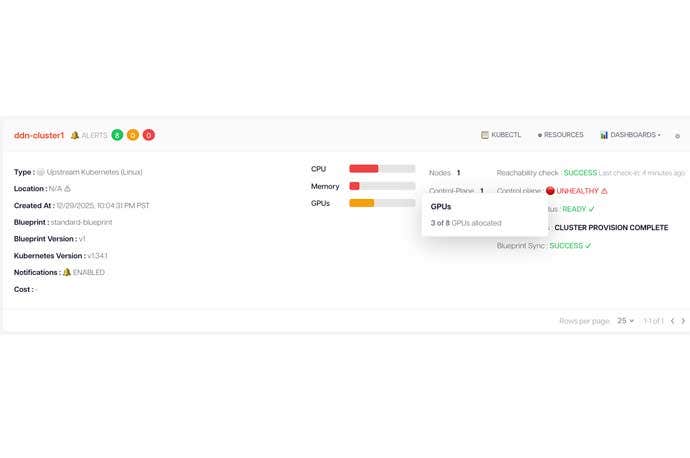Image resolution: width=690 pixels, height=458 pixels.
Task: Click the green alerts count badge
Action: point(117,135)
